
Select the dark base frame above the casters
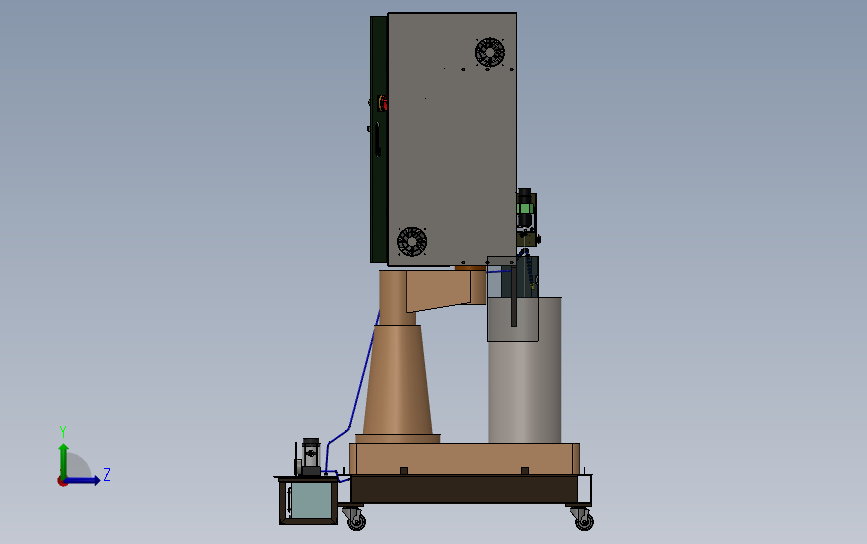coord(463,489)
